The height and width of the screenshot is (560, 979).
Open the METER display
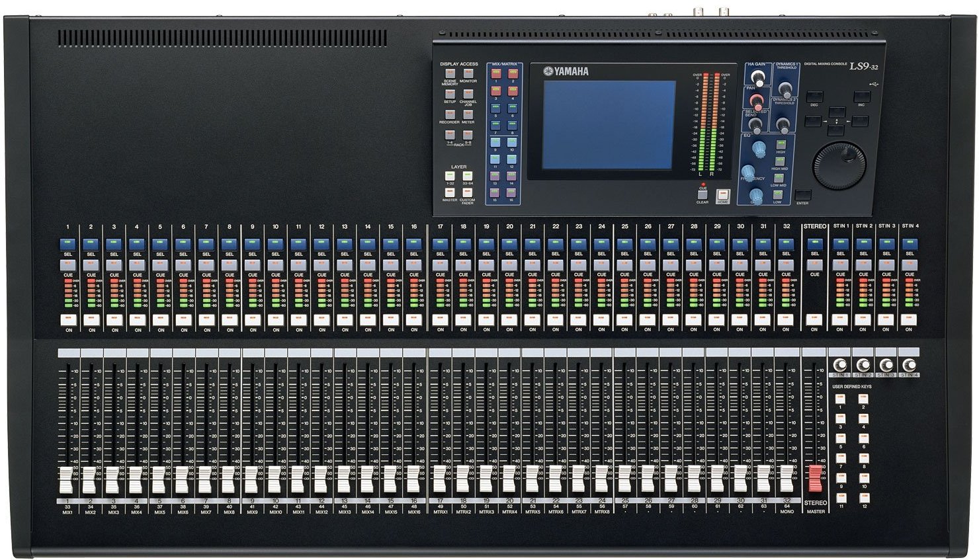(468, 115)
